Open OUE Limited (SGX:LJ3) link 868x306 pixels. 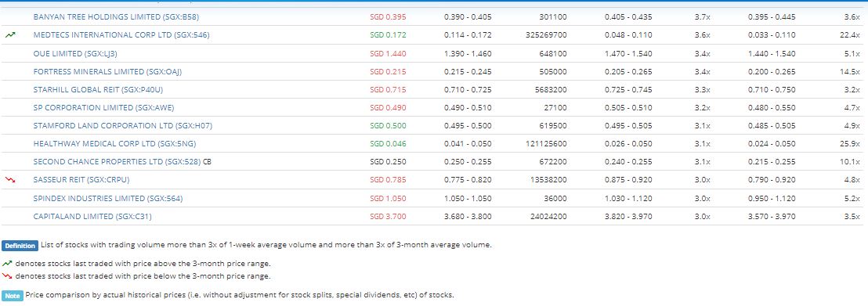pyautogui.click(x=75, y=54)
